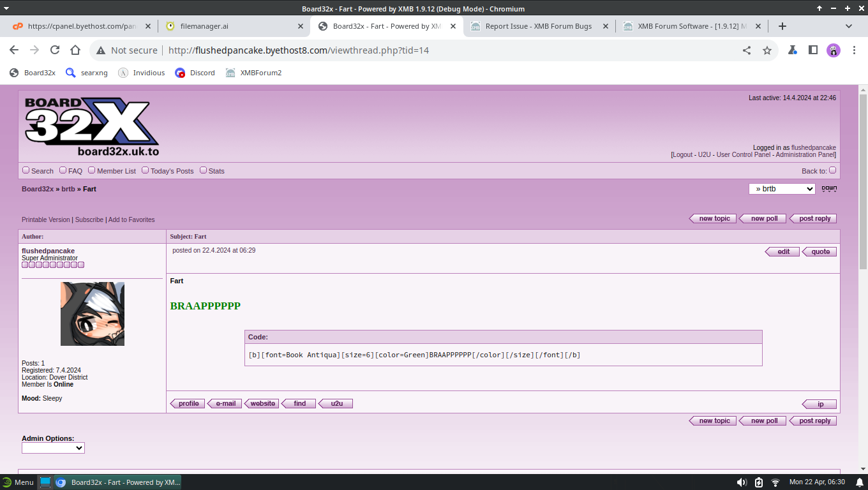Expand the Admin Options dropdown

(x=53, y=448)
